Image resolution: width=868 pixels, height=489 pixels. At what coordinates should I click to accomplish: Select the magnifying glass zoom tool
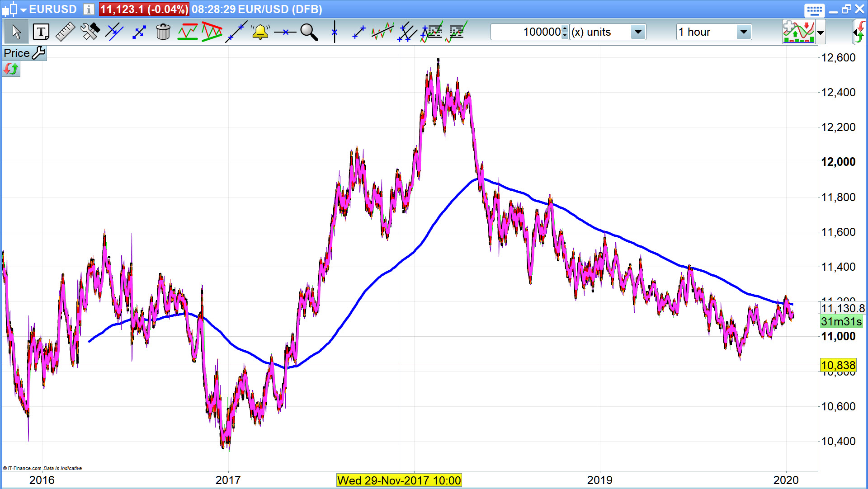pos(309,32)
